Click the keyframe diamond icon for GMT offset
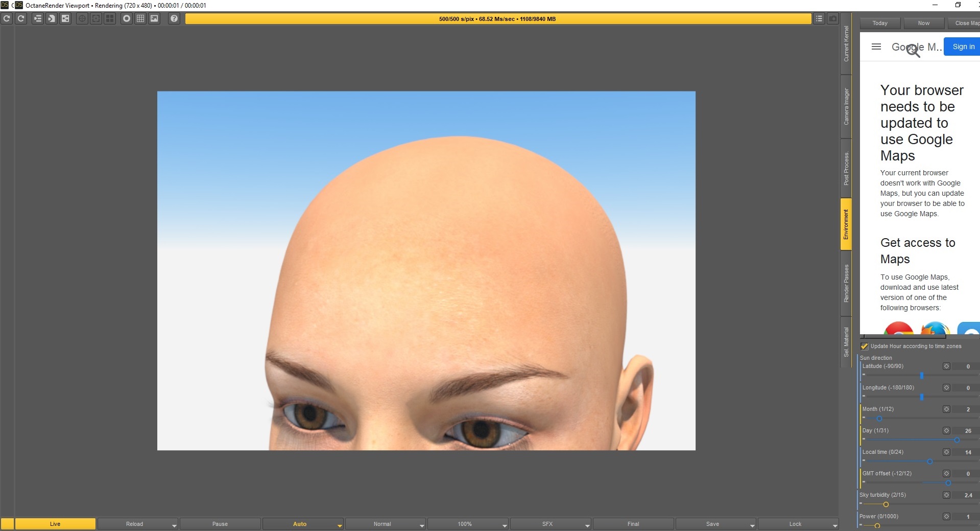 (946, 474)
